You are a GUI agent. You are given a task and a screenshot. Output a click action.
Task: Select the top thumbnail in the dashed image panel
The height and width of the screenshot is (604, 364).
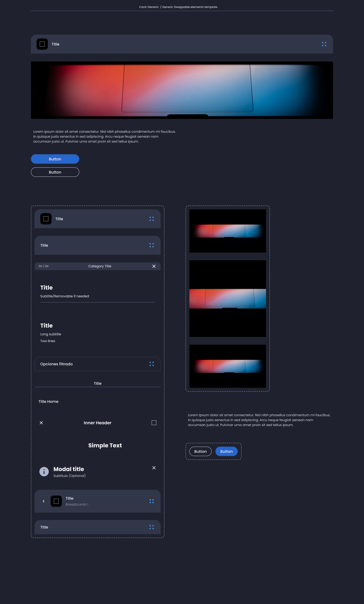(x=228, y=231)
